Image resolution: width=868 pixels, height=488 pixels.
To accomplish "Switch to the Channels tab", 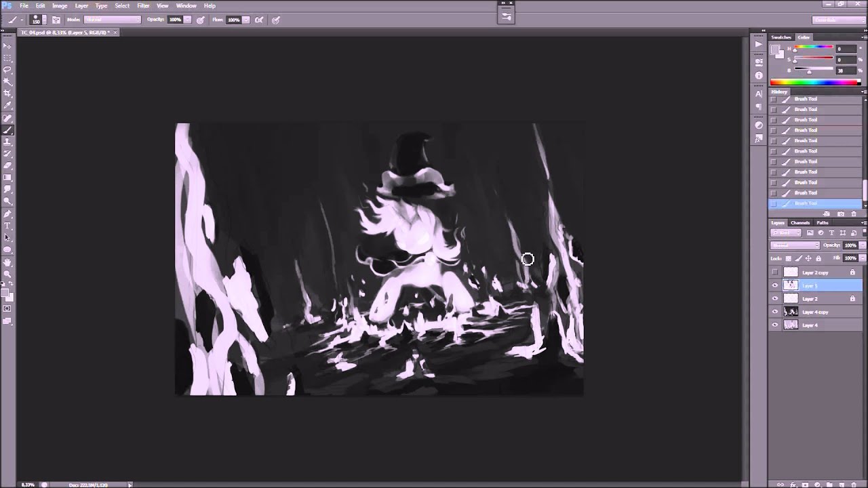I will [x=800, y=223].
